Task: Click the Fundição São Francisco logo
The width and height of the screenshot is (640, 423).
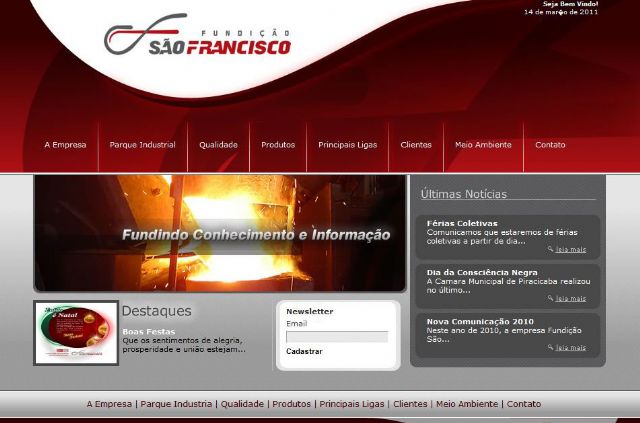Action: tap(197, 37)
